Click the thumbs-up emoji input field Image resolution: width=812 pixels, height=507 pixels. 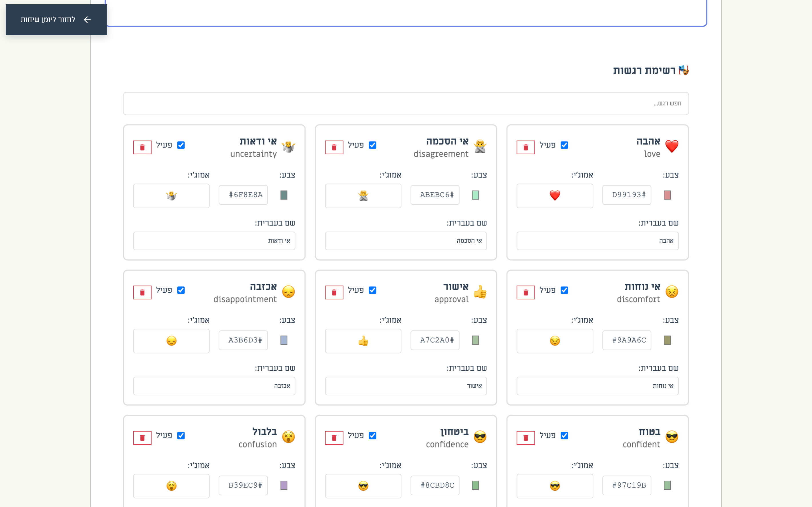tap(363, 341)
